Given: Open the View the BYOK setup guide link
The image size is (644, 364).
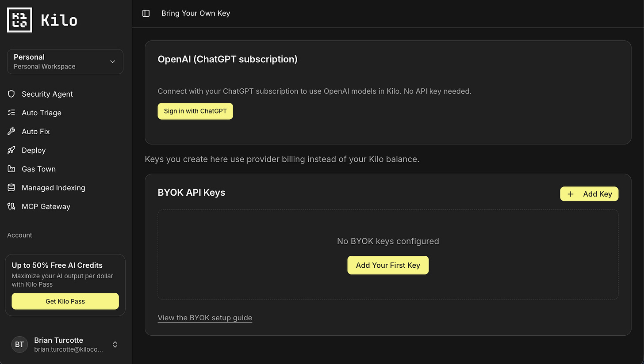Looking at the screenshot, I should pos(205,318).
